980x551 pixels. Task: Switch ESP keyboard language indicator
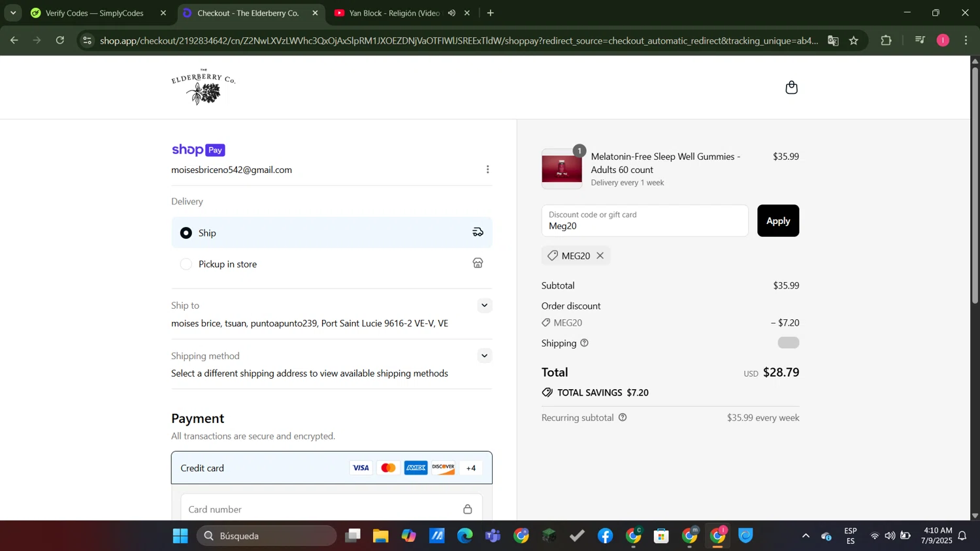pyautogui.click(x=851, y=536)
